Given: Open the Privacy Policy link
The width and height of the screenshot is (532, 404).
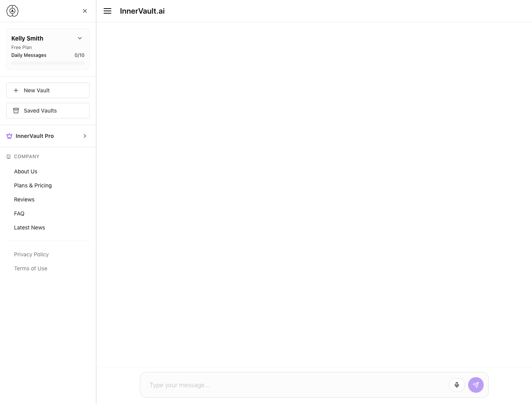Looking at the screenshot, I should point(31,254).
